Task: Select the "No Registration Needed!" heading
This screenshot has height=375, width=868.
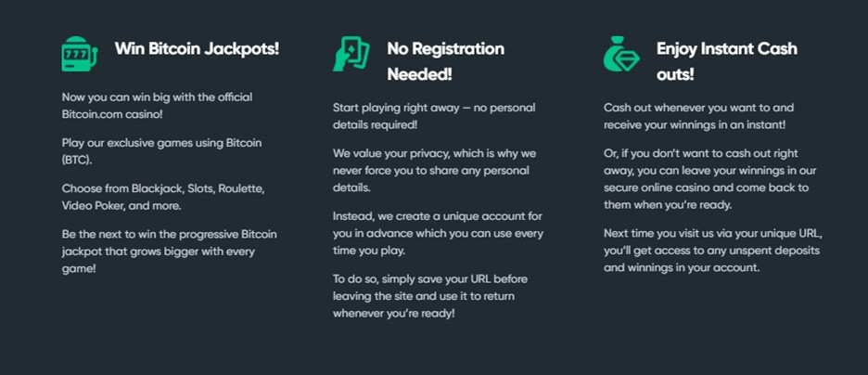Action: [x=446, y=61]
